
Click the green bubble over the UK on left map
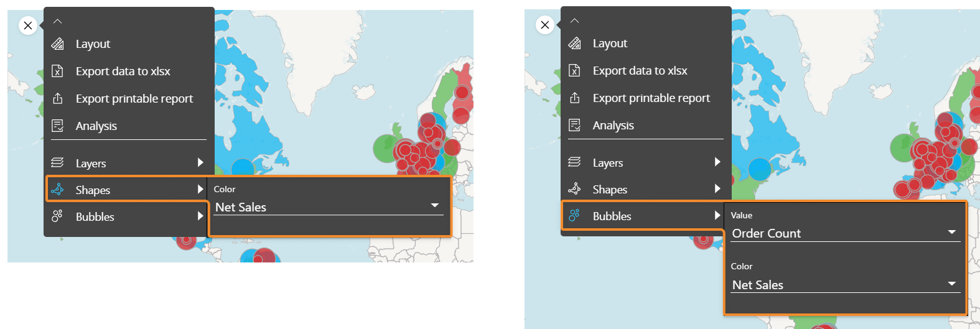point(386,149)
